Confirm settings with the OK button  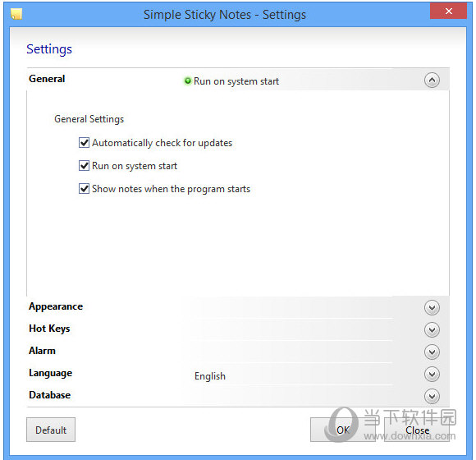[x=343, y=430]
